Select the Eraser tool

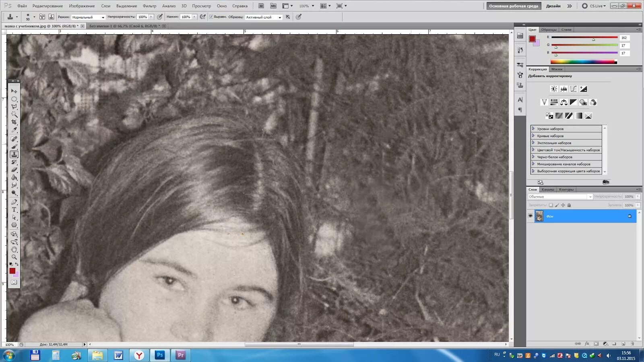point(14,170)
